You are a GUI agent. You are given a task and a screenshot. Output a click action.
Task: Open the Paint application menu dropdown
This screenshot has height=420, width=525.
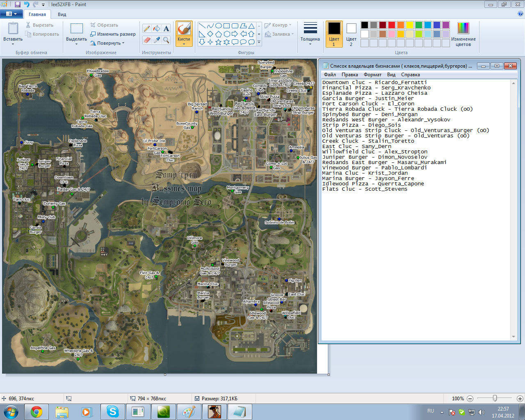coord(11,14)
